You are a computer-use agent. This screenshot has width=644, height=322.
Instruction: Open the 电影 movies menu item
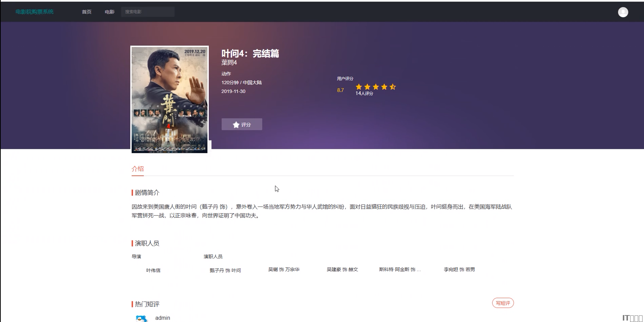click(110, 12)
